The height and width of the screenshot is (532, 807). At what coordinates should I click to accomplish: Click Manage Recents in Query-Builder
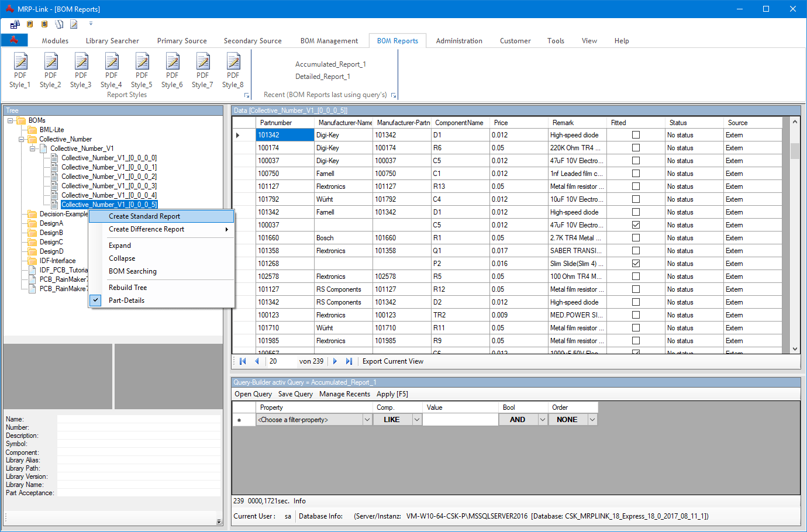point(344,394)
